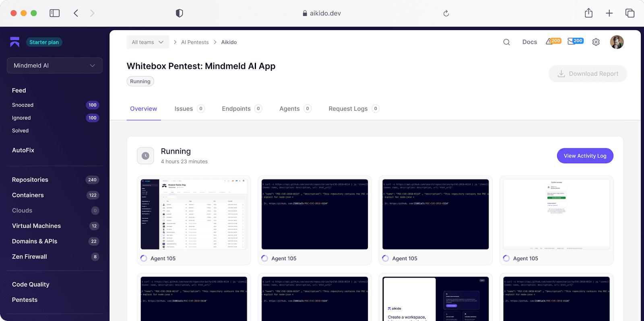Open the Docs link

pos(530,42)
